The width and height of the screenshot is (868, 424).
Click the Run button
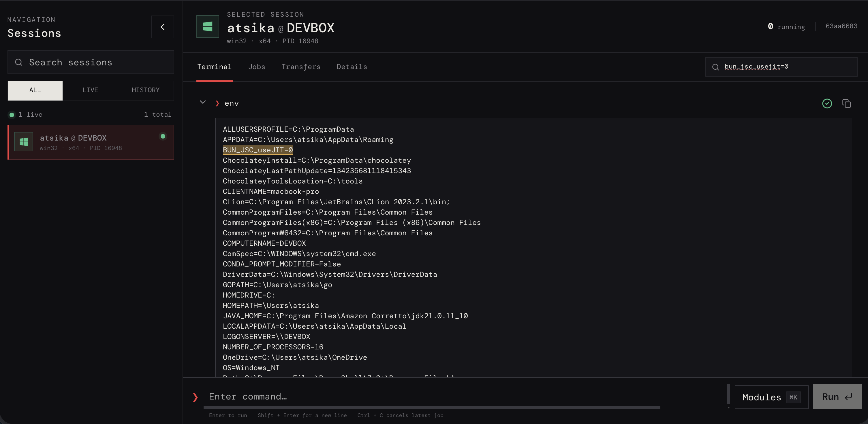point(837,397)
